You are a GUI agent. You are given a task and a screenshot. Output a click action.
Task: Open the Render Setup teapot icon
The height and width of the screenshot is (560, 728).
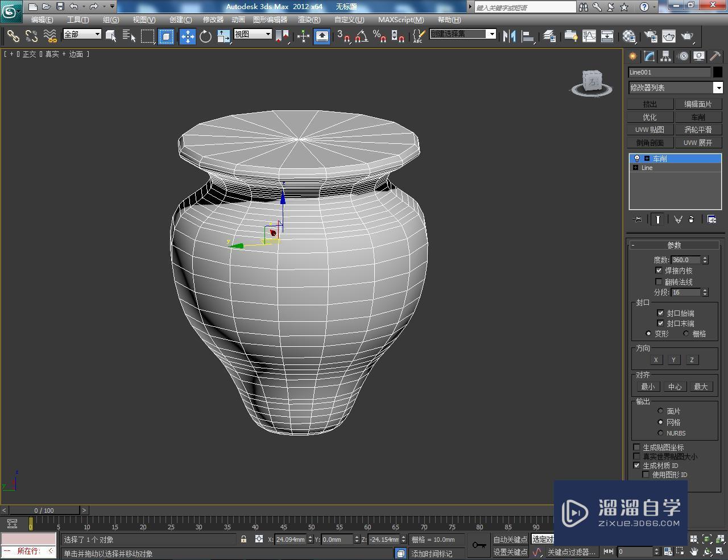coord(650,36)
